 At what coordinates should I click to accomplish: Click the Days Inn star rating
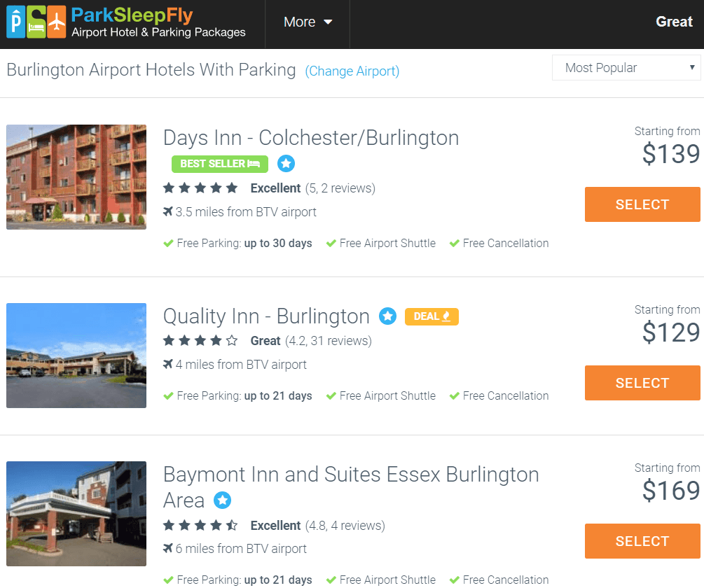(200, 188)
